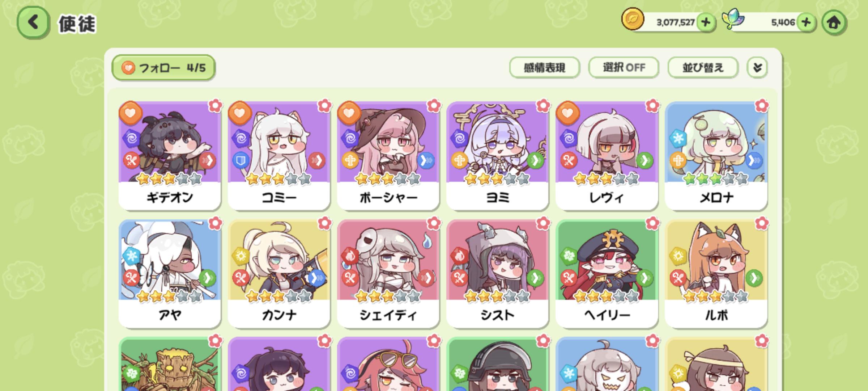Add gold coins with plus icon
This screenshot has width=868, height=391.
tap(706, 22)
